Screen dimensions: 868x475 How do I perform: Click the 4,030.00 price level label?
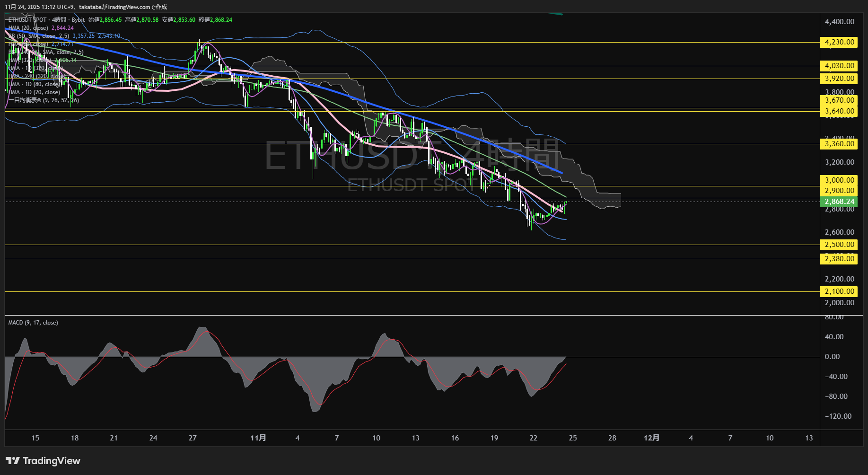click(839, 66)
